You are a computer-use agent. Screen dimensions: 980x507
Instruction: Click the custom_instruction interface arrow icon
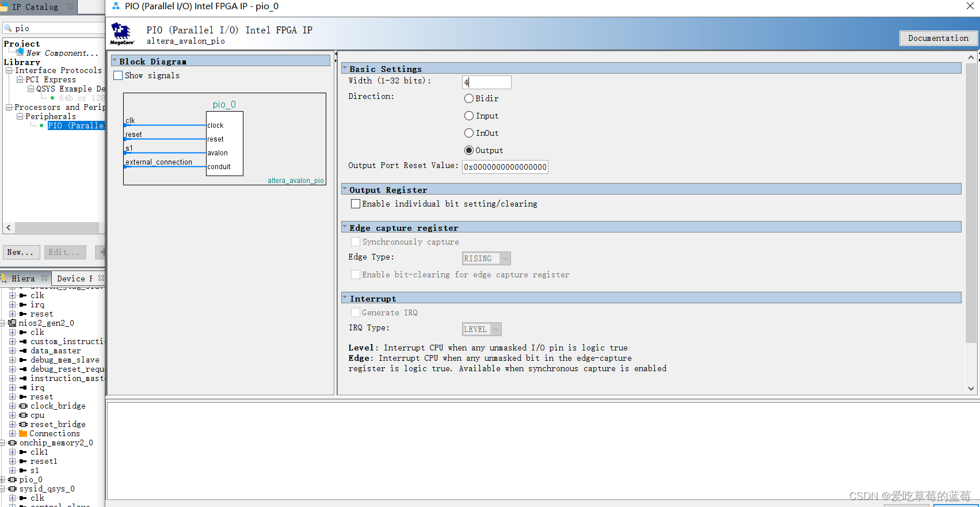pyautogui.click(x=23, y=341)
